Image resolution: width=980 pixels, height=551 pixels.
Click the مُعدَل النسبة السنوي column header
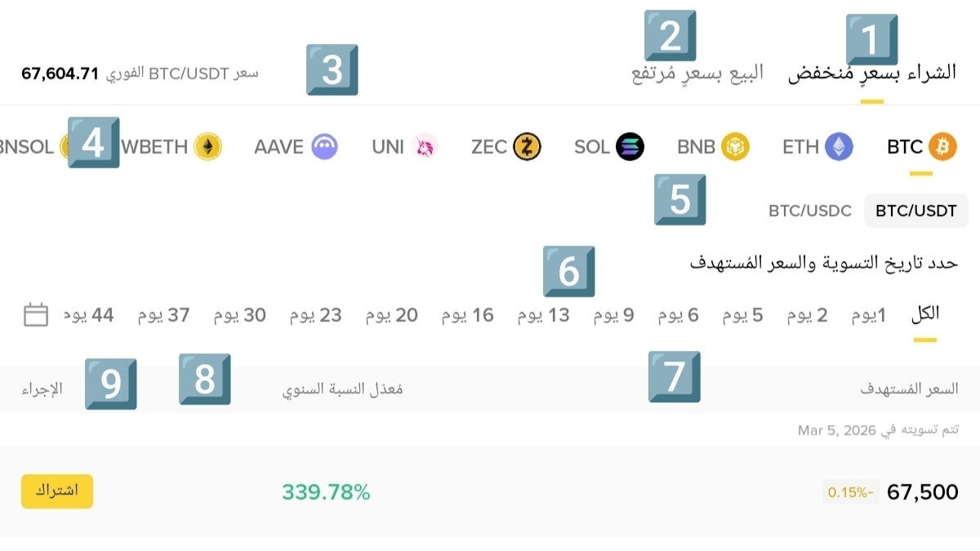[343, 389]
